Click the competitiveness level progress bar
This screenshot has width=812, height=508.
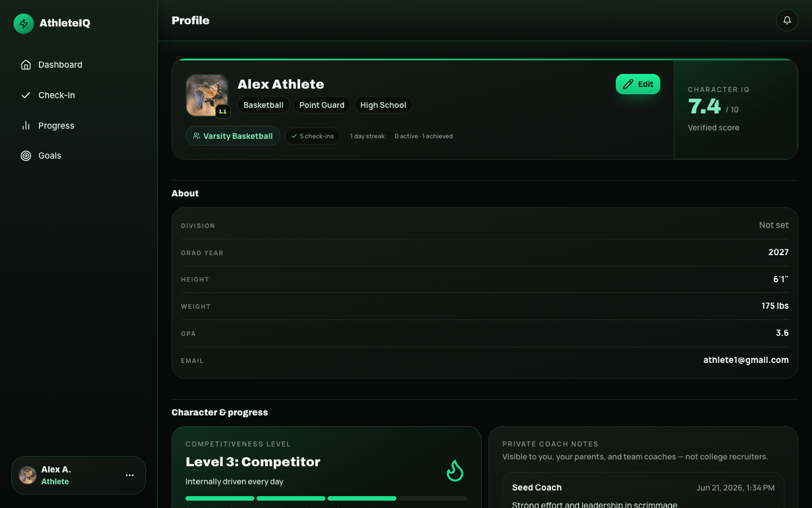pos(326,498)
